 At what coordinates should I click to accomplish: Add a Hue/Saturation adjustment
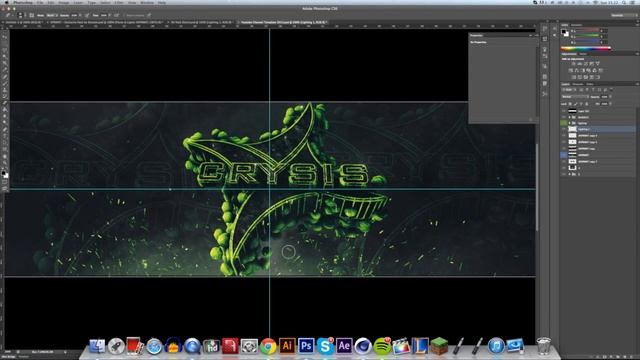pos(571,71)
